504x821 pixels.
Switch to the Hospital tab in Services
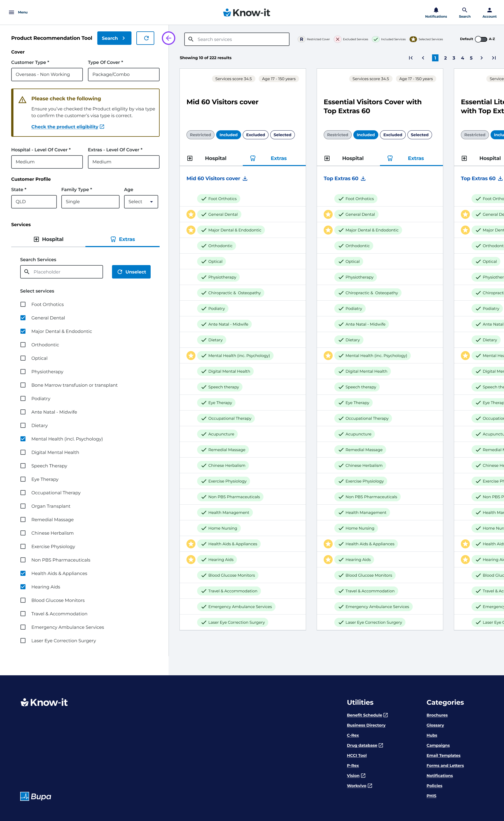[x=48, y=239]
